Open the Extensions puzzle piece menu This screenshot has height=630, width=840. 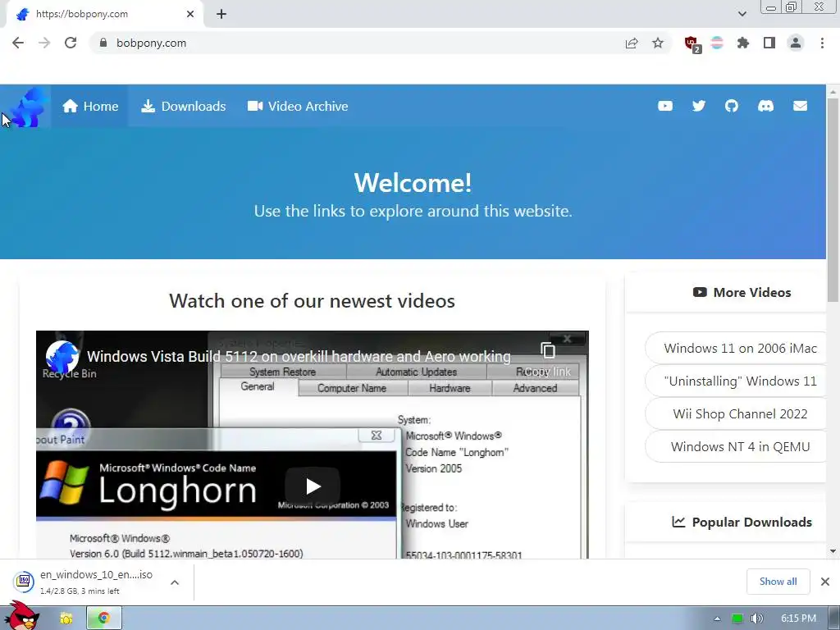pos(743,43)
